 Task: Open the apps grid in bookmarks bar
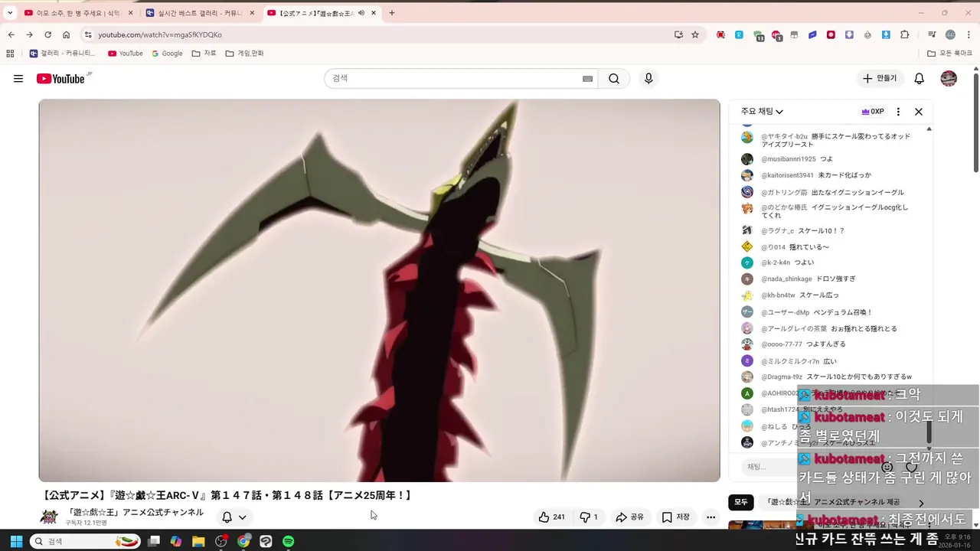point(10,54)
